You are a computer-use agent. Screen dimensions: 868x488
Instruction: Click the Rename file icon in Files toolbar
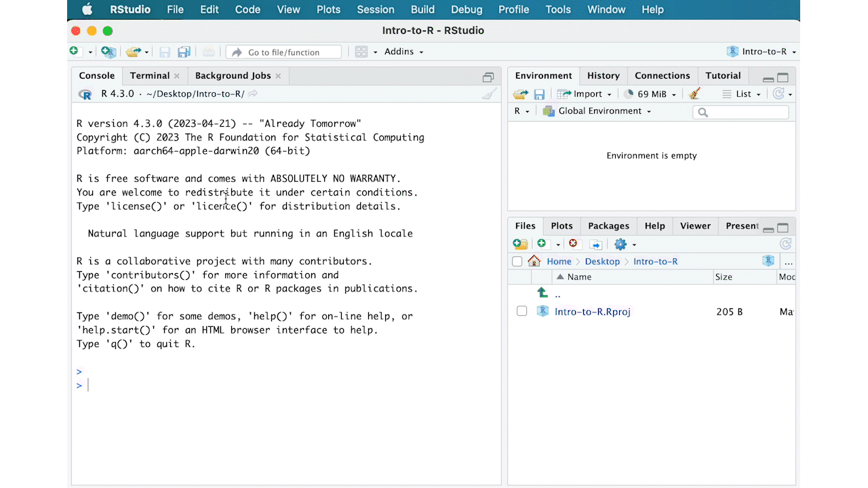point(595,244)
